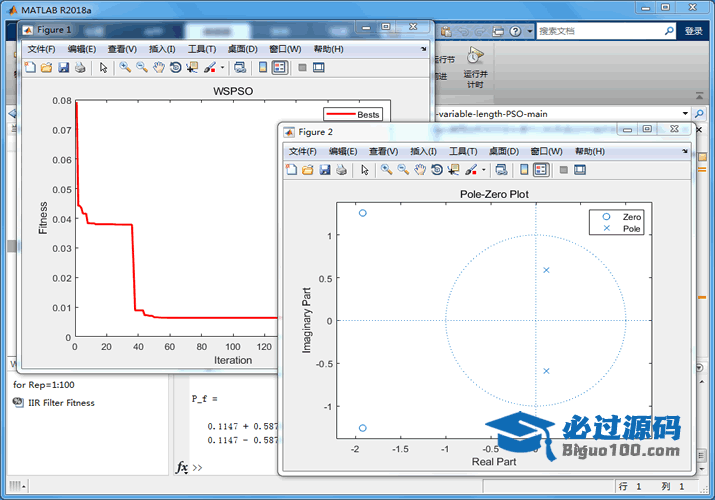Expand dropdown arrow beside MATLAB help icon
Viewport: 715px width, 500px height.
(529, 31)
